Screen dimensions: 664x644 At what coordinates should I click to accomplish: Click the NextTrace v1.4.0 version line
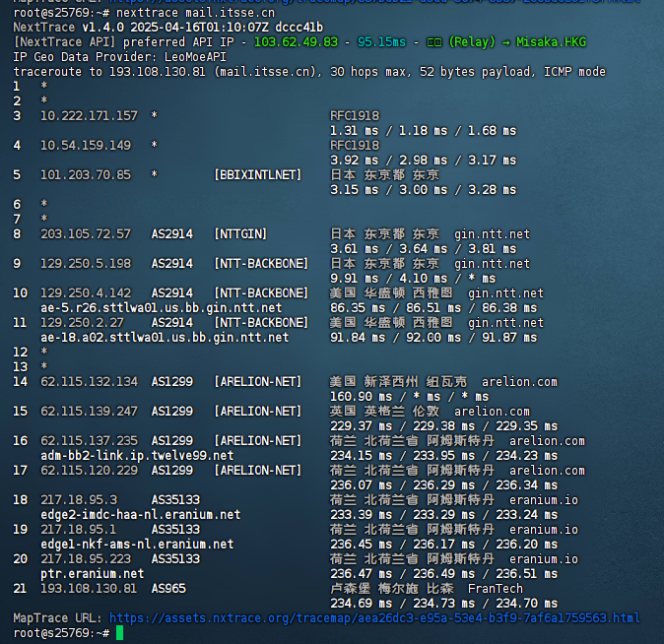(168, 28)
